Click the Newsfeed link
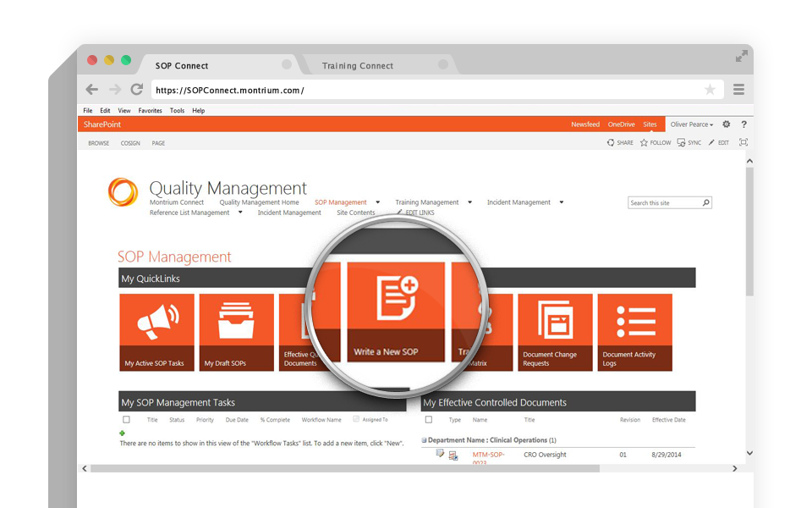Screen dimensions: 812x508 point(585,124)
